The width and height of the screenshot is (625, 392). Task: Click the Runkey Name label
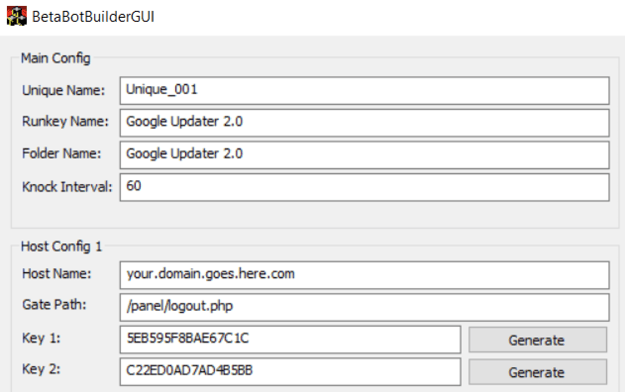click(65, 121)
